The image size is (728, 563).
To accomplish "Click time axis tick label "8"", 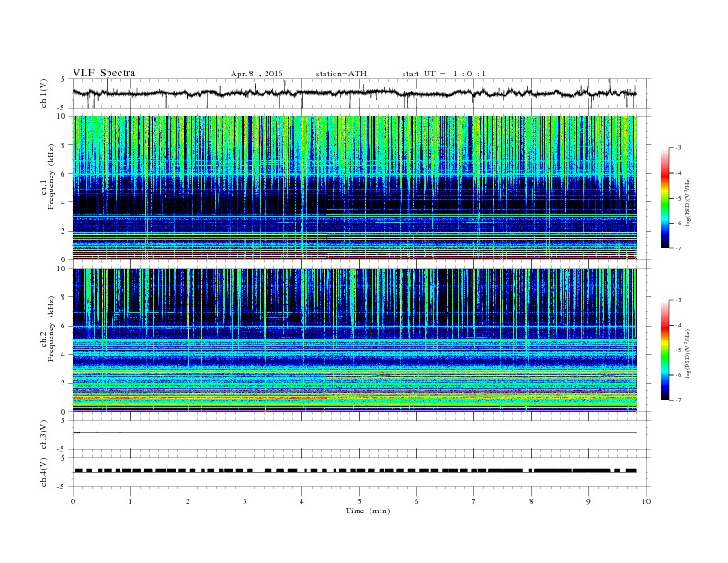I will coord(531,501).
